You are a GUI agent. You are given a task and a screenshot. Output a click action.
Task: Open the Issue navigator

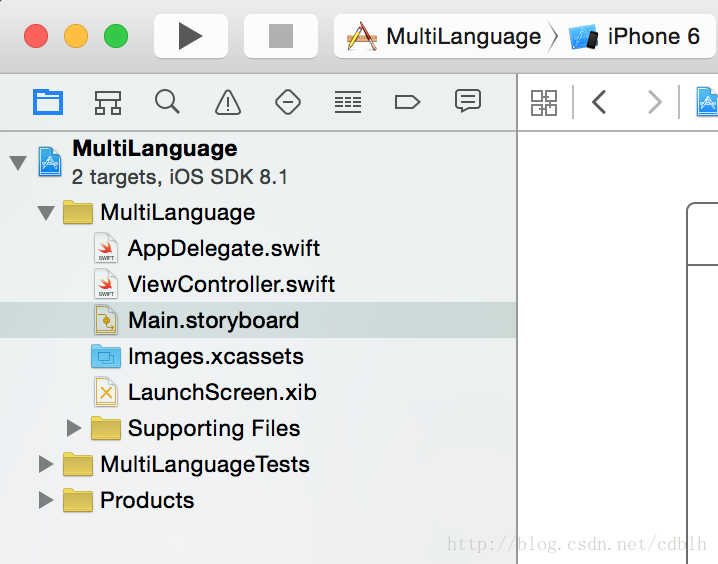click(228, 102)
